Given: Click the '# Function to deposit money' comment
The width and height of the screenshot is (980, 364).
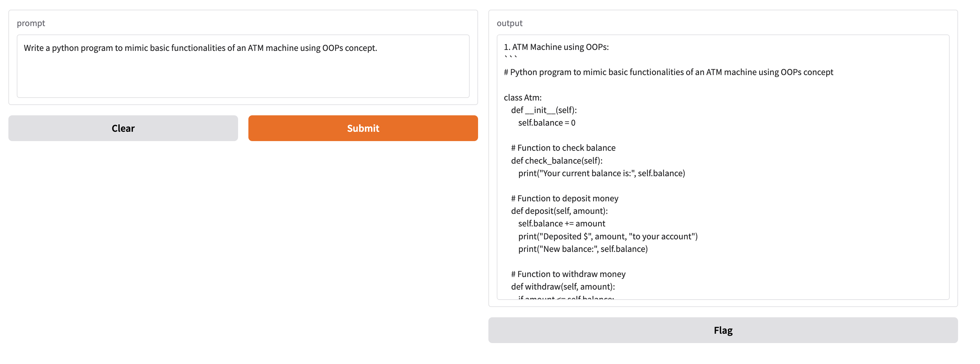Looking at the screenshot, I should tap(564, 198).
